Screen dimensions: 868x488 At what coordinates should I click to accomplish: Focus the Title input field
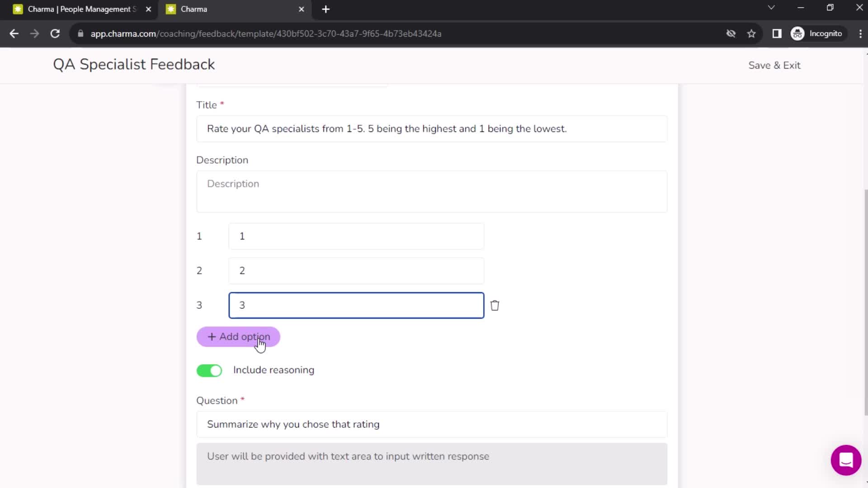click(x=432, y=129)
